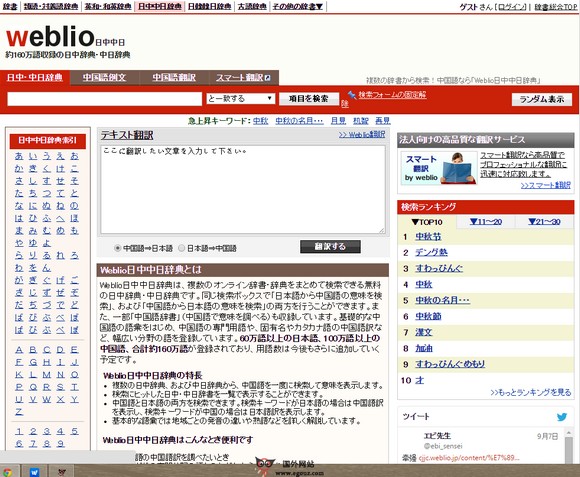Click the 検索フォームの固定解除 link

pyautogui.click(x=392, y=95)
